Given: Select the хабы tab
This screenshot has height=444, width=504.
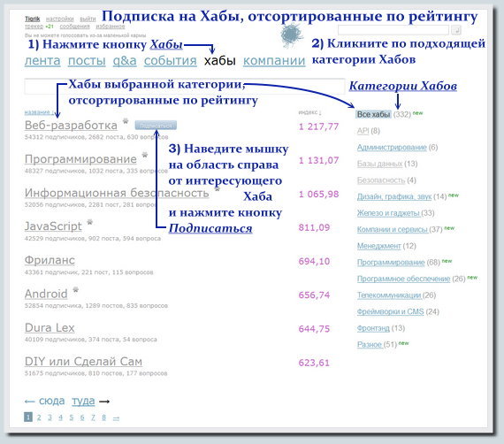Looking at the screenshot, I should 220,60.
